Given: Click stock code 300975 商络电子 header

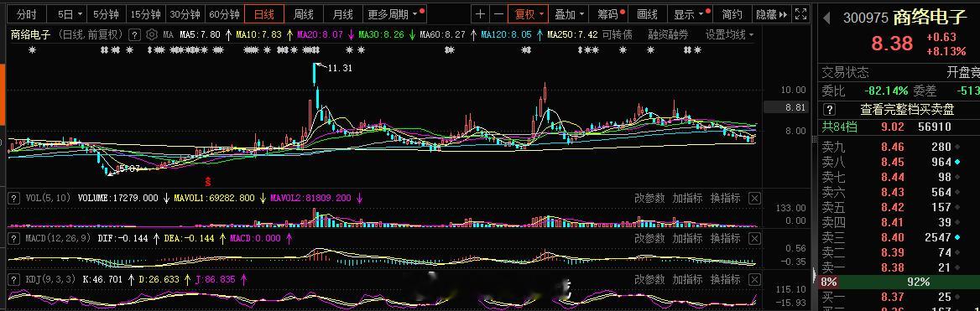Looking at the screenshot, I should click(905, 18).
